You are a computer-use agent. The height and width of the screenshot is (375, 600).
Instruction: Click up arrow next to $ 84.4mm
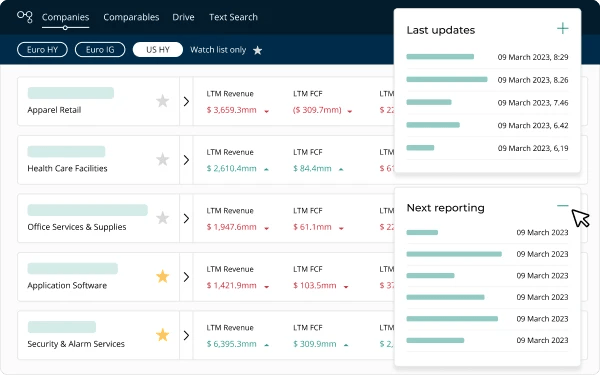click(341, 169)
